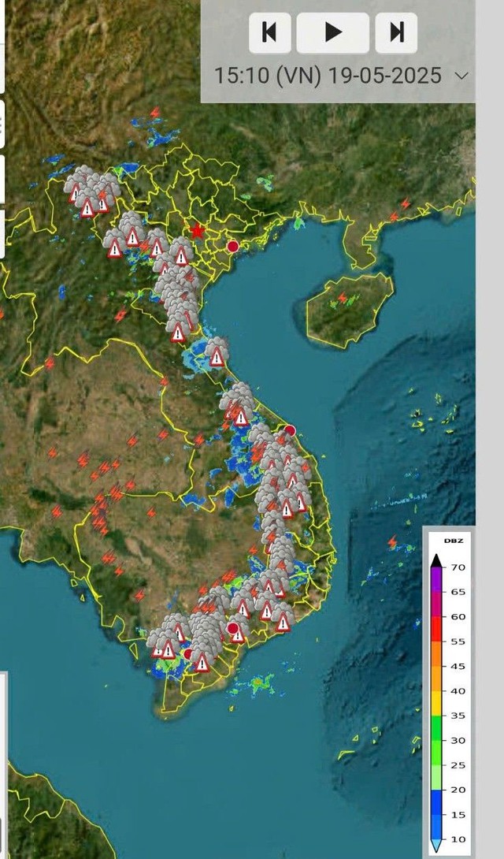Click the light blue triangle at legend bottom

click(436, 846)
